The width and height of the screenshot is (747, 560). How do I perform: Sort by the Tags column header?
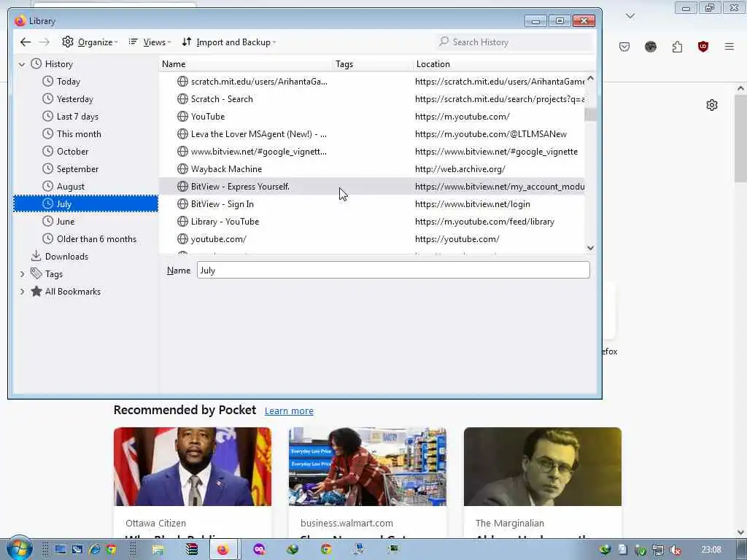click(x=372, y=64)
